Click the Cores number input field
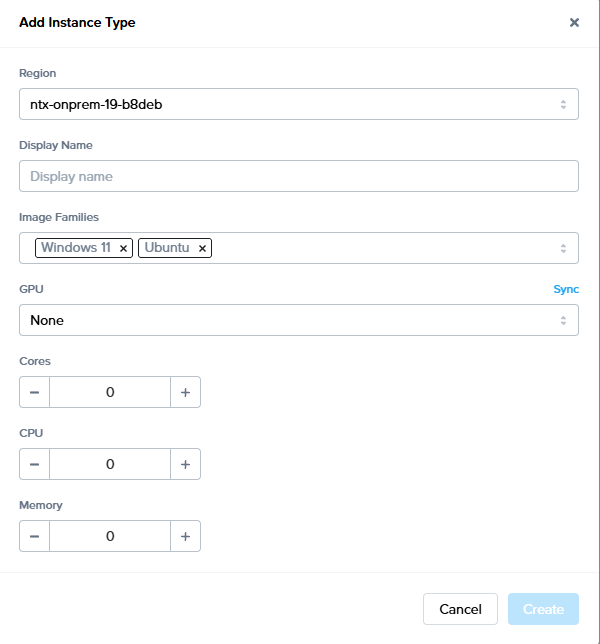The width and height of the screenshot is (600, 644). tap(110, 393)
